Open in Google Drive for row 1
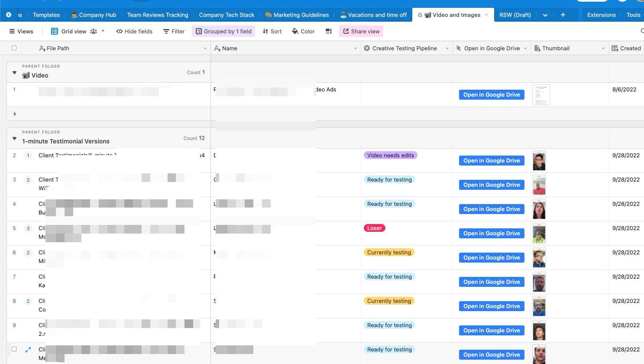Image resolution: width=644 pixels, height=364 pixels. (x=492, y=95)
